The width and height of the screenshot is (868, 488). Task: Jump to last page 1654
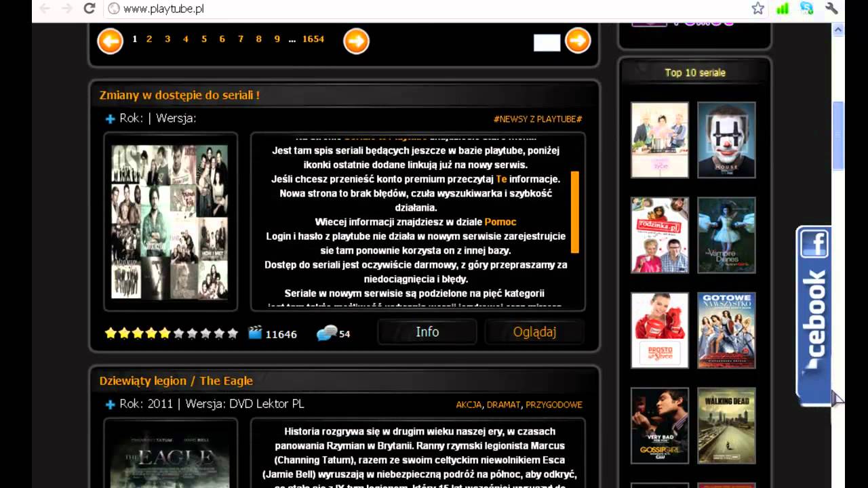pos(313,39)
